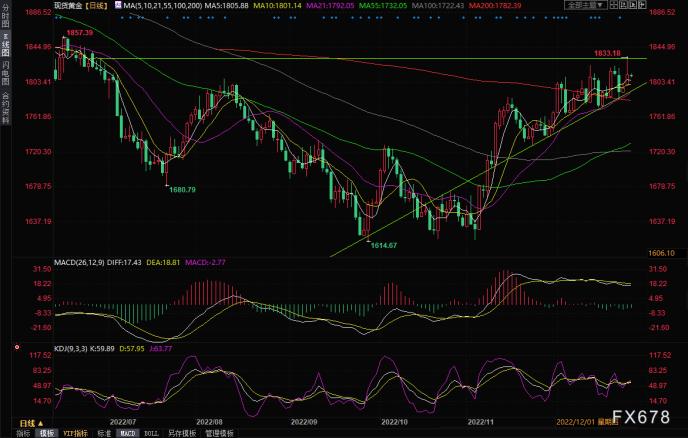Open the 日线 period selector at bottom left
The height and width of the screenshot is (438, 688).
pyautogui.click(x=31, y=423)
